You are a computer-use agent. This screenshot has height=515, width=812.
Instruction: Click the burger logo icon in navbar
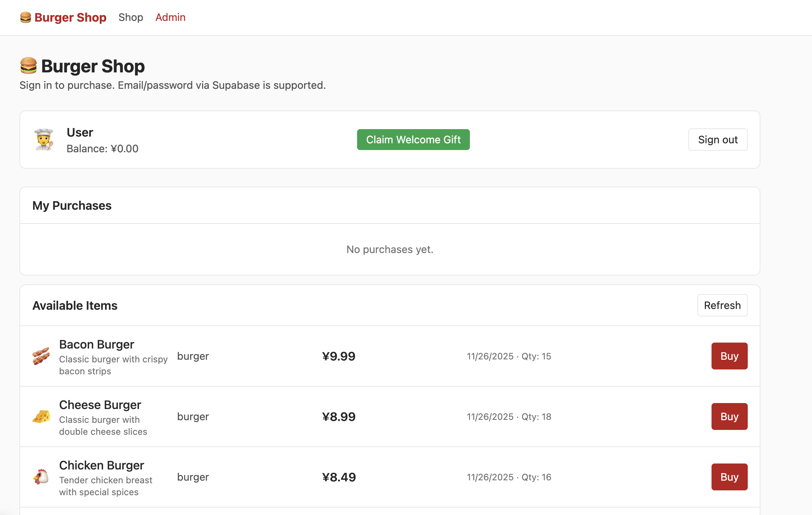coord(25,18)
